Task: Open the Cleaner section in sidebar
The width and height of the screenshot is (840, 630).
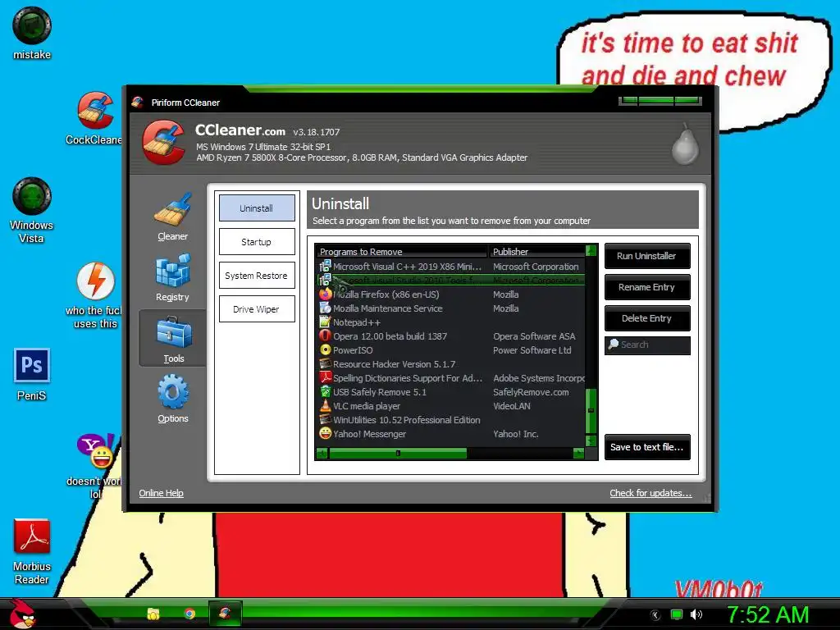Action: pos(172,217)
